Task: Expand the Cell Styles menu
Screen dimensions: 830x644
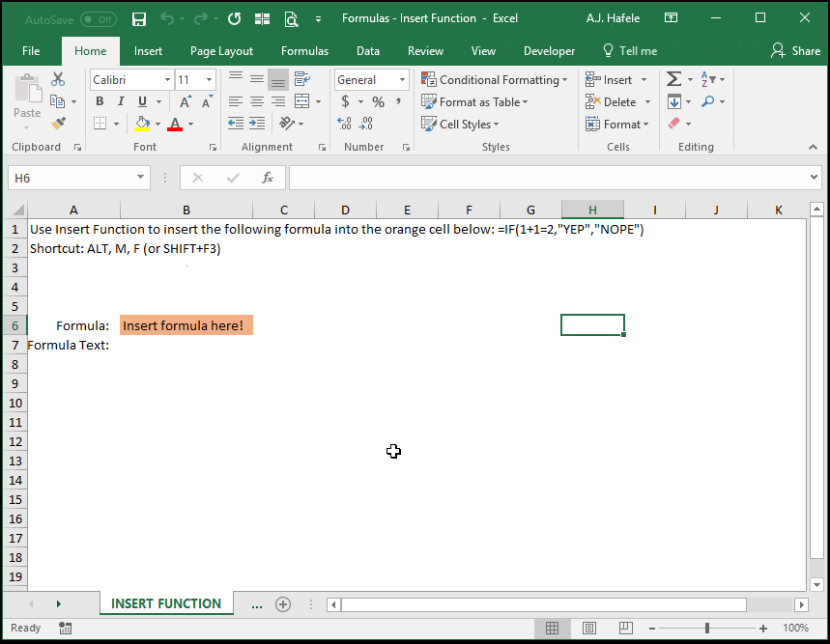Action: coord(460,125)
